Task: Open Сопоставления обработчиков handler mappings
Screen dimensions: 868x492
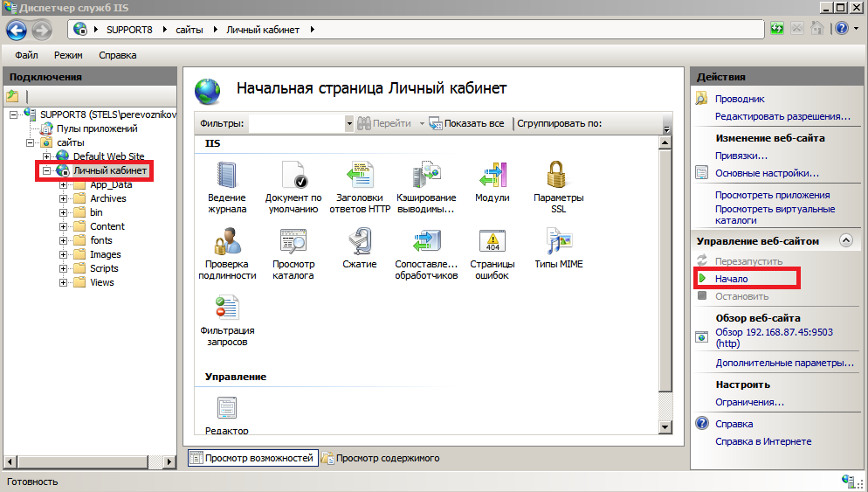Action: pyautogui.click(x=426, y=253)
